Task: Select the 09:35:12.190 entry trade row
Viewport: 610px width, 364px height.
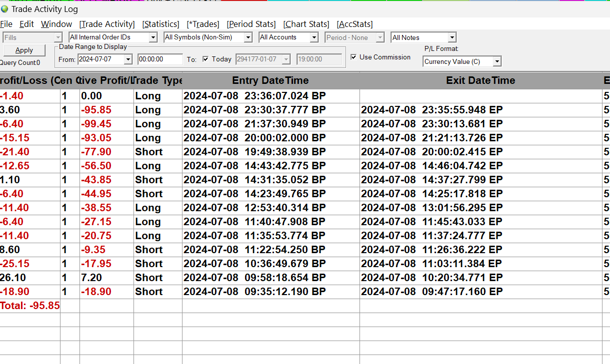Action: point(254,292)
